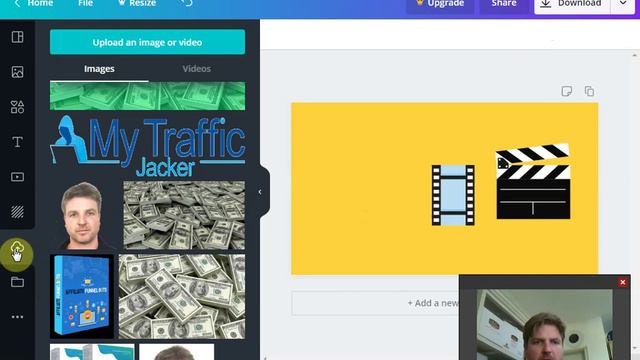
Task: Click Add a new page button
Action: click(x=375, y=303)
